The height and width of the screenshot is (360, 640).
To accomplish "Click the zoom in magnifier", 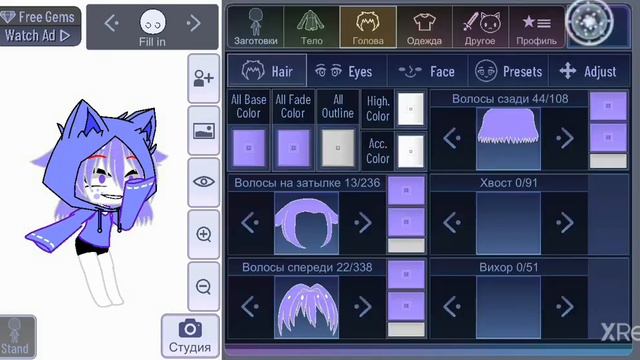I will [203, 234].
